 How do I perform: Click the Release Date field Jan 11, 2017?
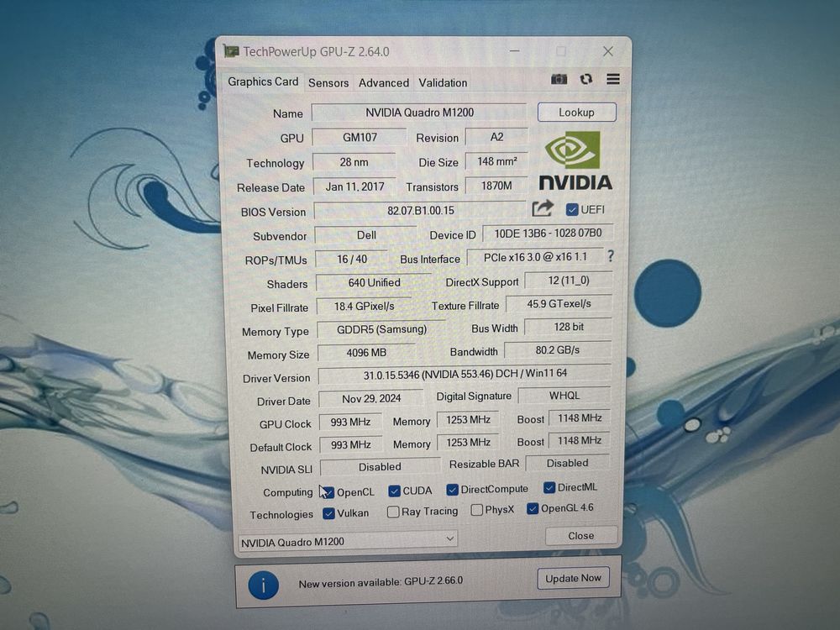click(x=354, y=186)
